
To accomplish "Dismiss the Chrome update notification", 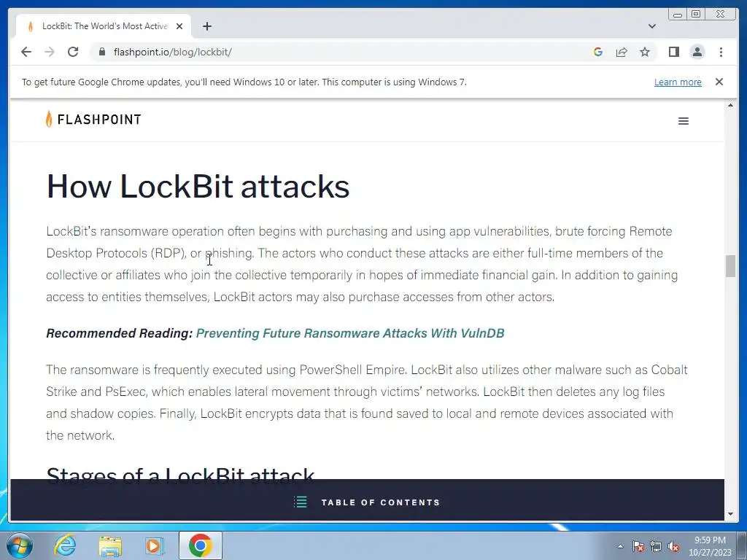I will point(719,82).
